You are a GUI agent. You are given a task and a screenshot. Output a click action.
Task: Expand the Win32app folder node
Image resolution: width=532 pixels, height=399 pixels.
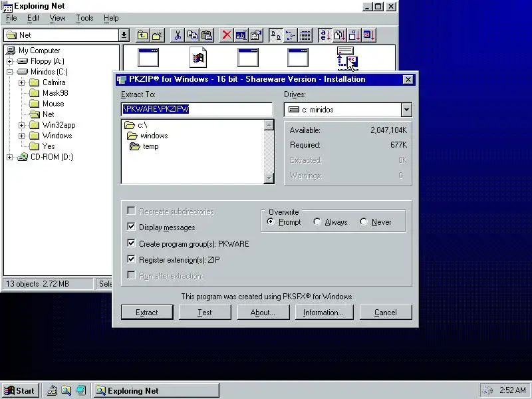pos(21,125)
